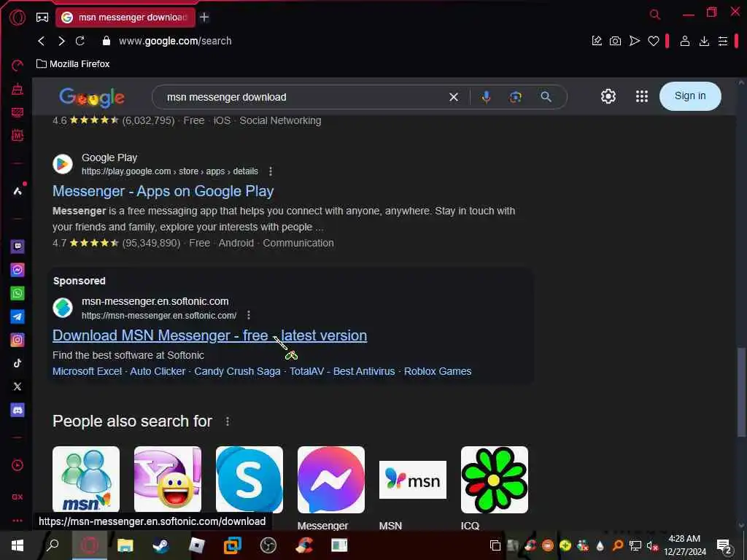Open Google quick settings gear

[x=608, y=96]
